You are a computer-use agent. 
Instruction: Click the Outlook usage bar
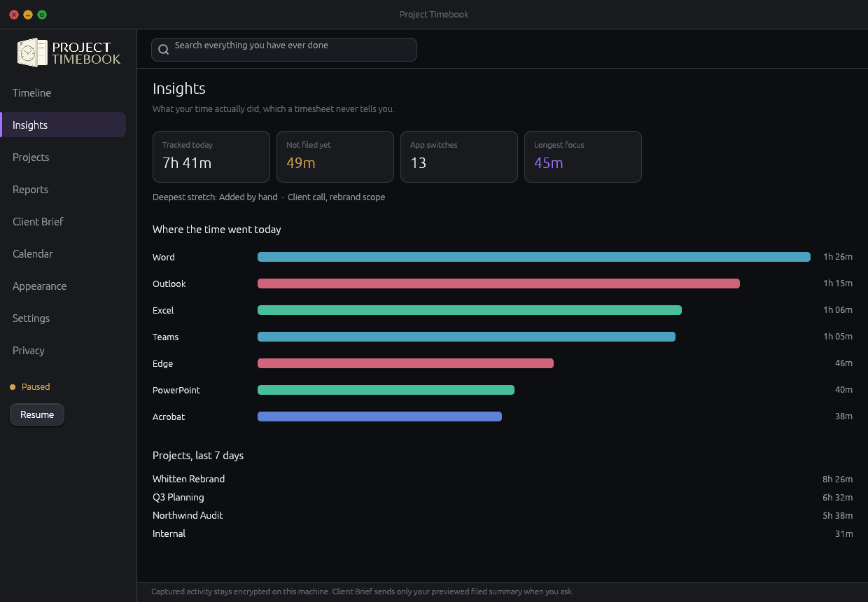point(498,283)
